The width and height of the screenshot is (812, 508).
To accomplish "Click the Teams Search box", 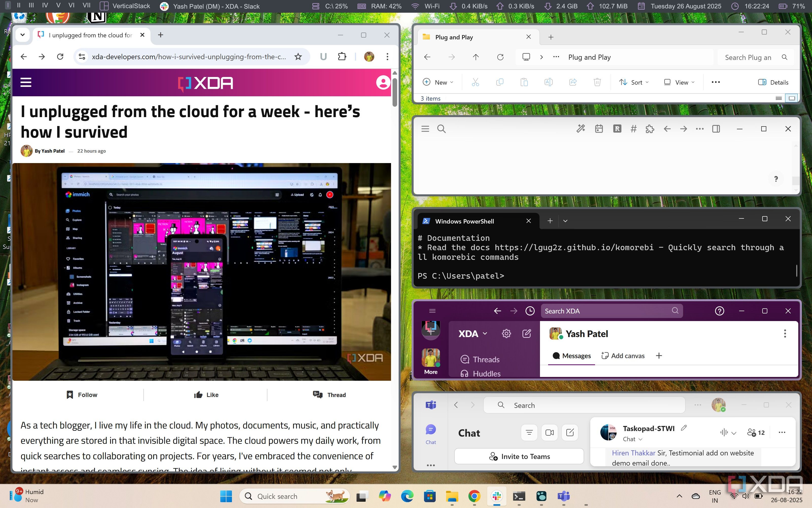I will pyautogui.click(x=584, y=405).
